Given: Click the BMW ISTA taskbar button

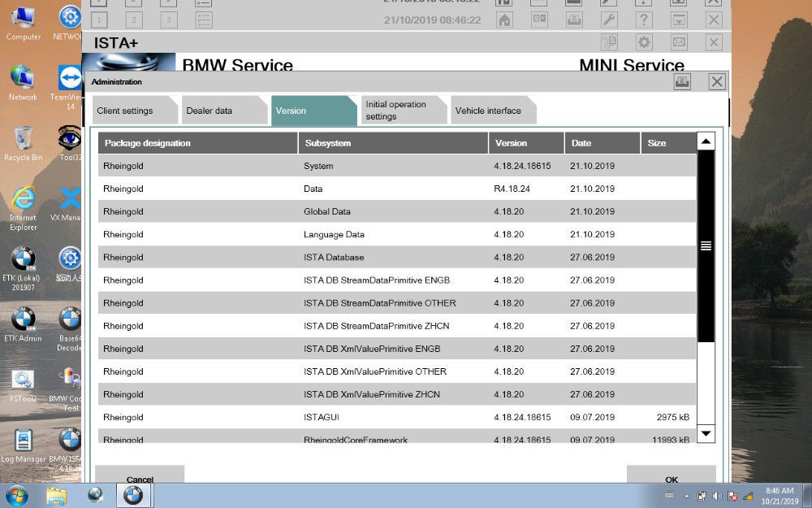Looking at the screenshot, I should pyautogui.click(x=133, y=496).
